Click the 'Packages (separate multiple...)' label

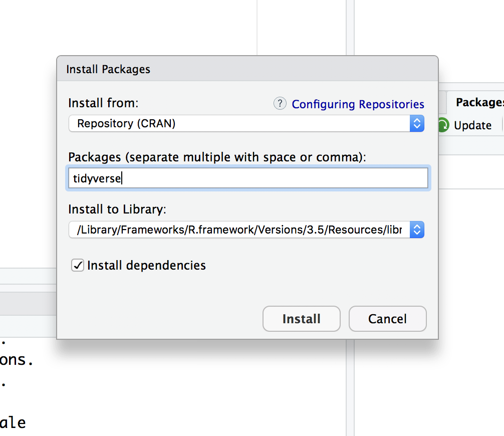(217, 157)
